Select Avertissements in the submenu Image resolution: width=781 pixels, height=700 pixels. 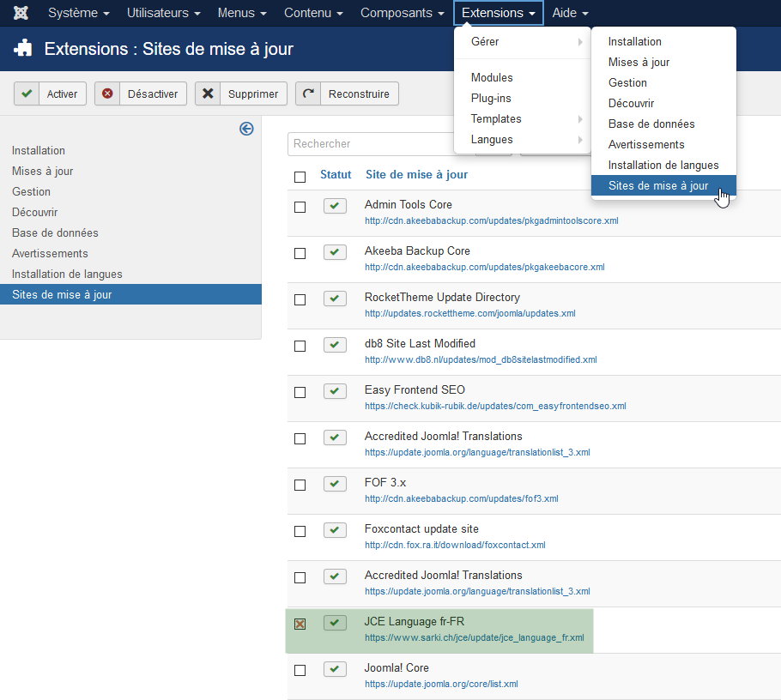click(663, 144)
